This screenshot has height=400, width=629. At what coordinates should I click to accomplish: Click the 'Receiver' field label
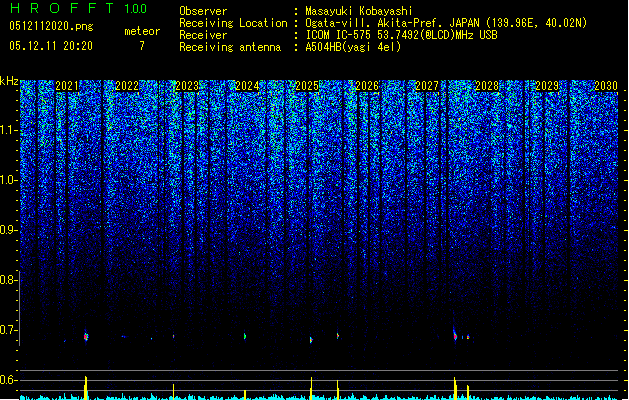(203, 35)
